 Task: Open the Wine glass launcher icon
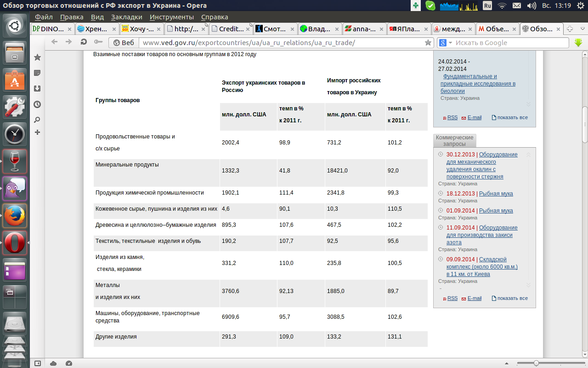tap(15, 161)
